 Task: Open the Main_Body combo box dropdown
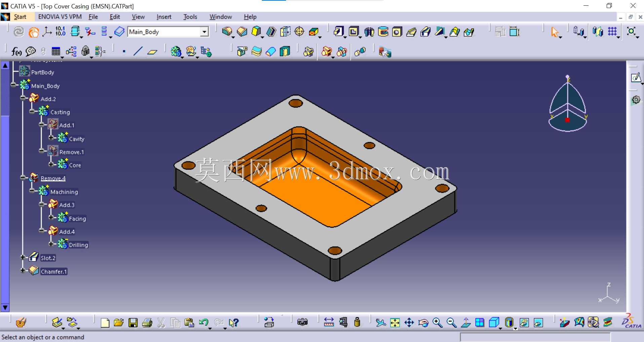coord(204,32)
